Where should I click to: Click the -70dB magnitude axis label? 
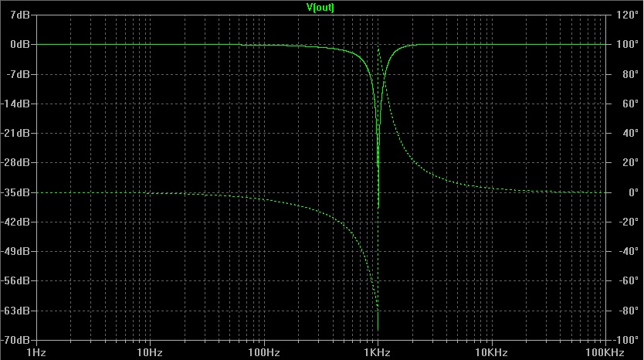click(15, 340)
